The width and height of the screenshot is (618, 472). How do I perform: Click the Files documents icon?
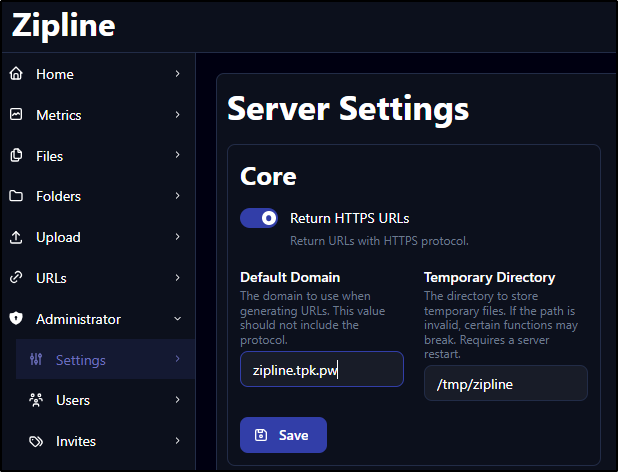click(16, 156)
